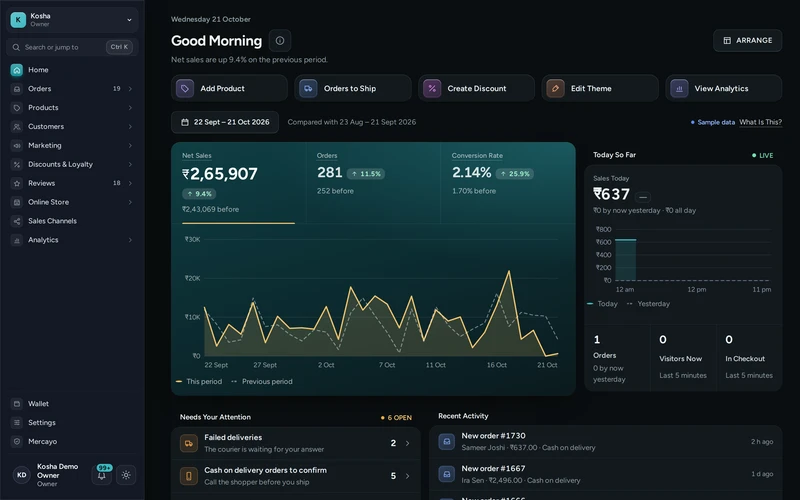The height and width of the screenshot is (500, 800).
Task: Click the Customers people icon in the sidebar
Action: (17, 127)
